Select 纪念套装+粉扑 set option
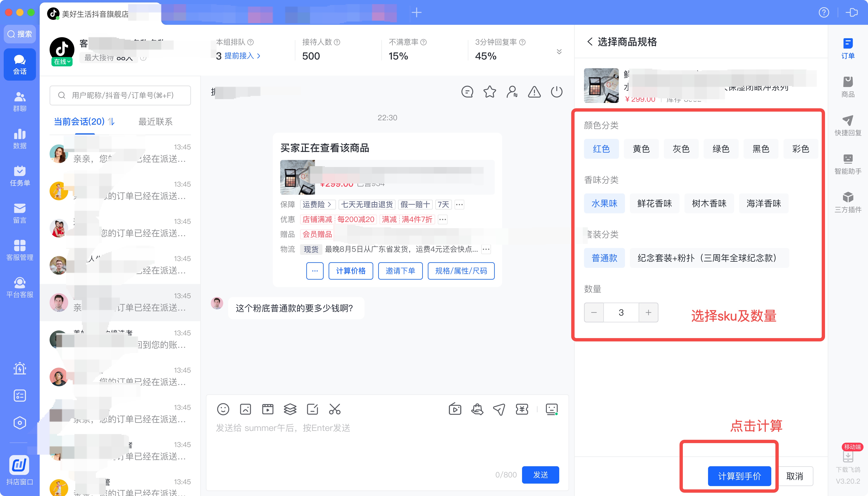The height and width of the screenshot is (496, 868). [709, 258]
